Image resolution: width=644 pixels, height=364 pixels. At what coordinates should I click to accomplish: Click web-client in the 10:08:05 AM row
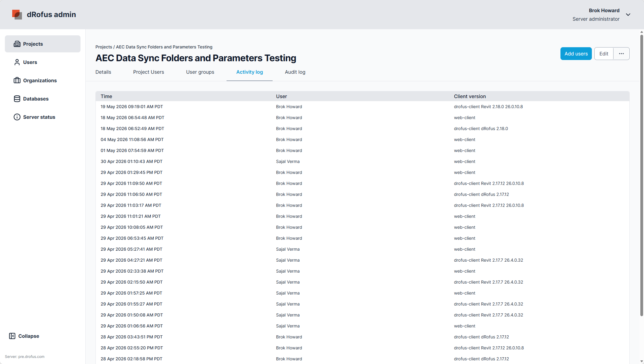(x=465, y=227)
